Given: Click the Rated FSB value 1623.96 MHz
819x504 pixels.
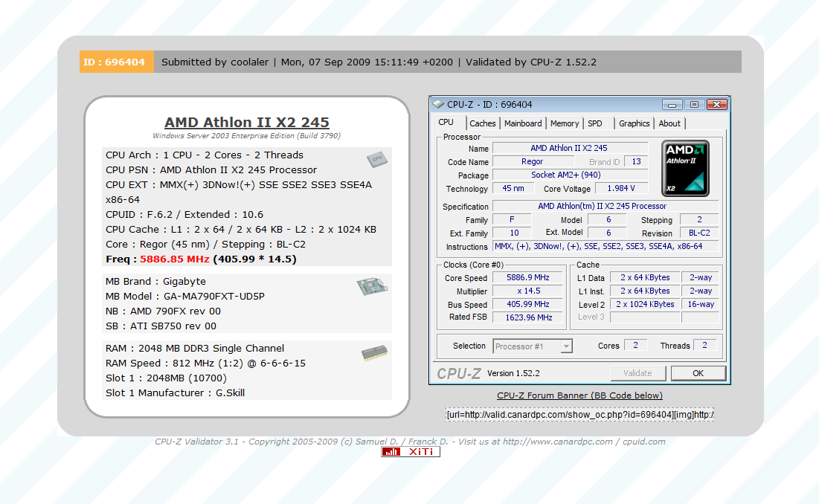Looking at the screenshot, I should coord(528,317).
